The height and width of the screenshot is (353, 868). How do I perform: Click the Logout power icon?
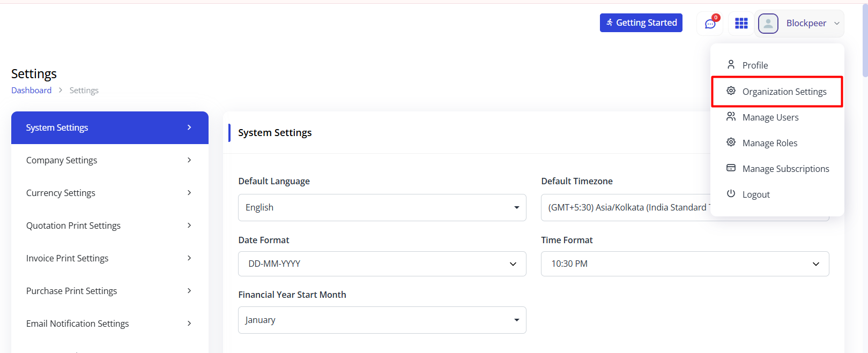(x=731, y=194)
